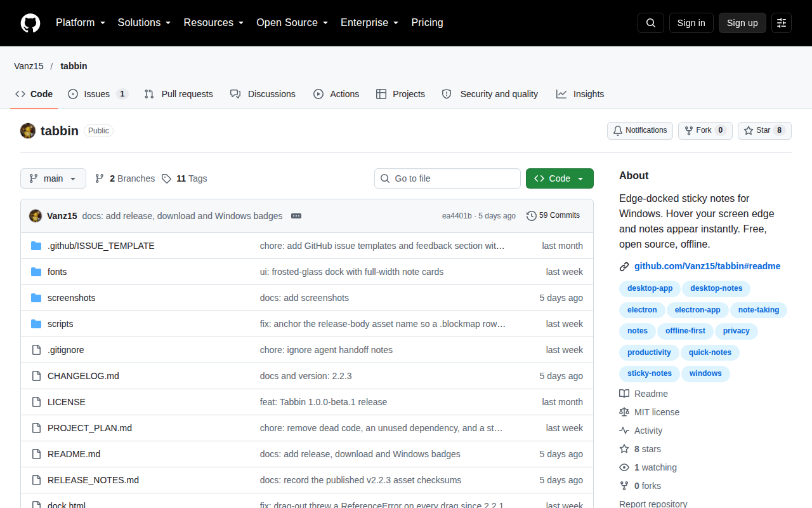The width and height of the screenshot is (812, 508).
Task: Star the tabbin repository
Action: click(764, 131)
